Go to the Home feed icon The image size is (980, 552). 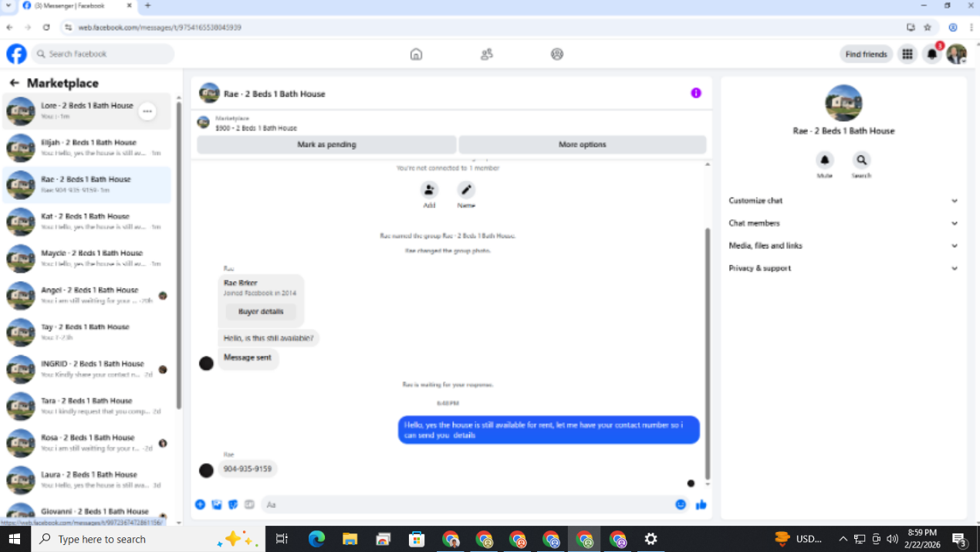[416, 54]
